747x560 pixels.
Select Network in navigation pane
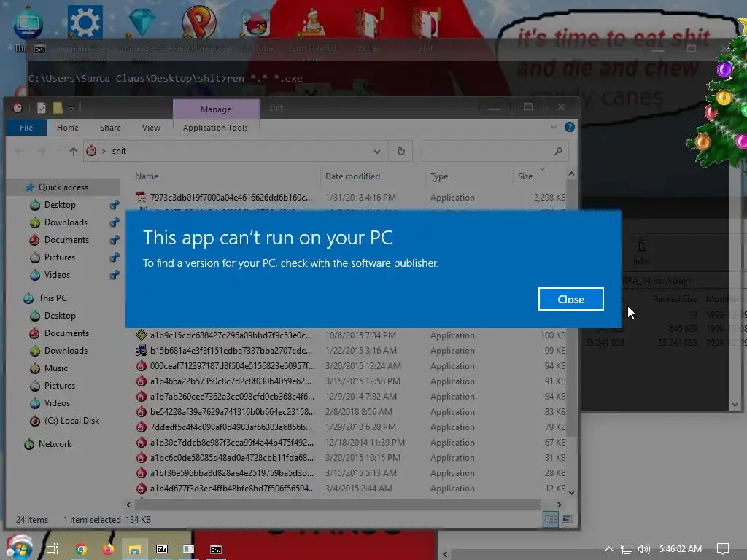coord(55,444)
